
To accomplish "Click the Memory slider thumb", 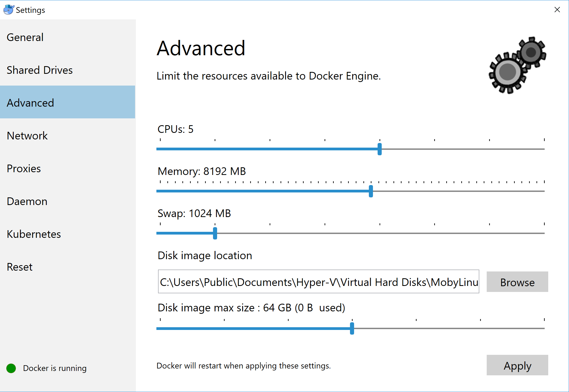I will pos(371,191).
